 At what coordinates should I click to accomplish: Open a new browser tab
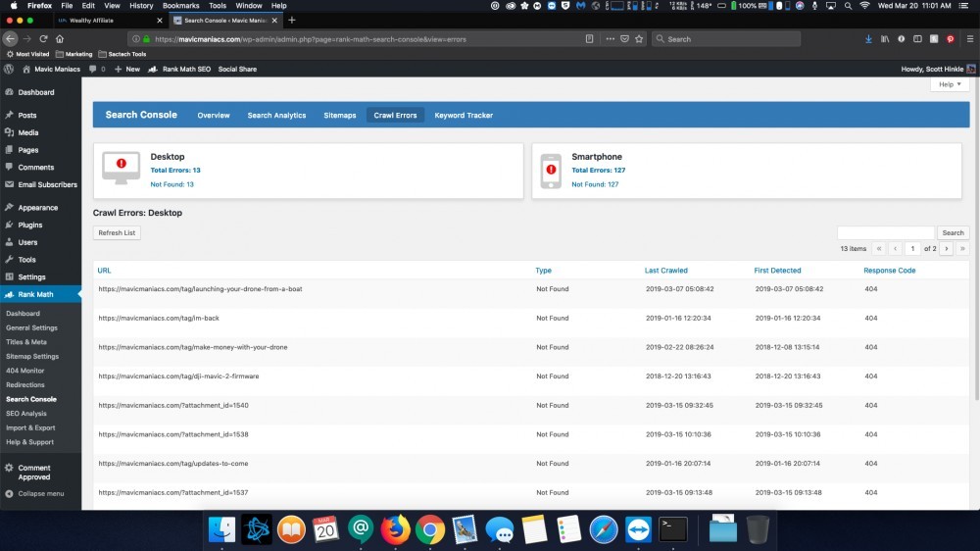pos(292,20)
